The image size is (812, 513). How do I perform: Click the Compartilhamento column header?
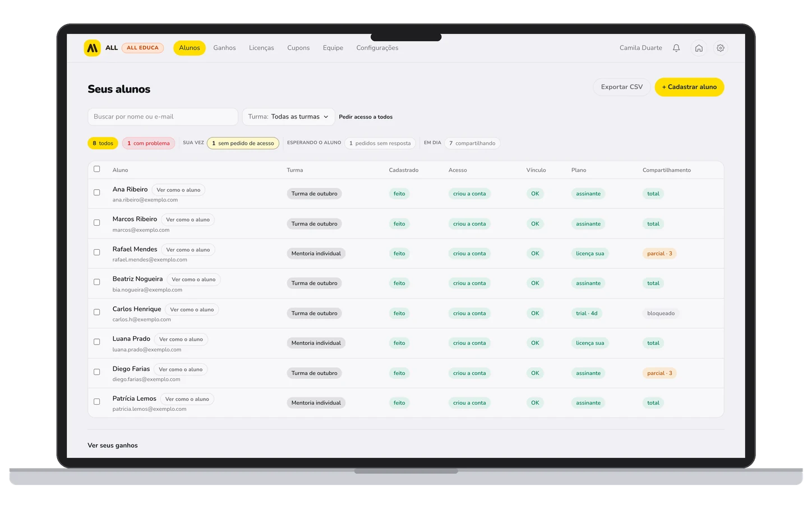[667, 170]
